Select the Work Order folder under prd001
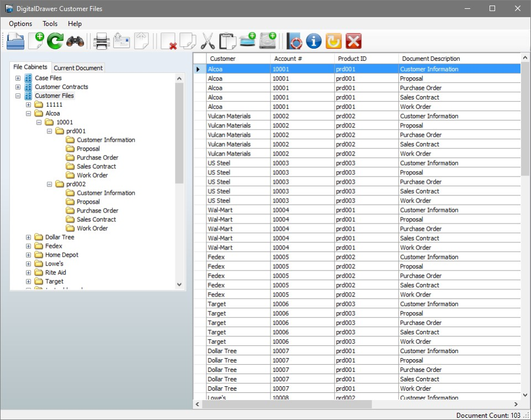The width and height of the screenshot is (531, 420). (x=92, y=175)
